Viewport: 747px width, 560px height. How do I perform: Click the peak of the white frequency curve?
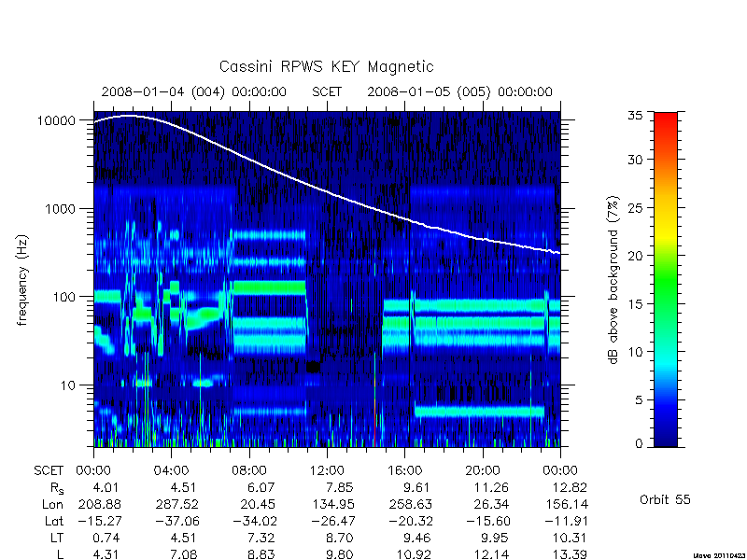pos(129,116)
